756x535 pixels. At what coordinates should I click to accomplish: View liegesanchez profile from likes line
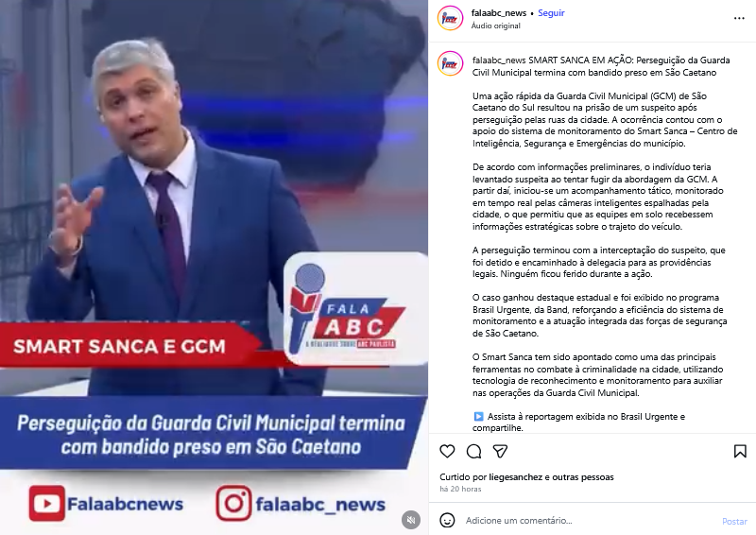[515, 477]
